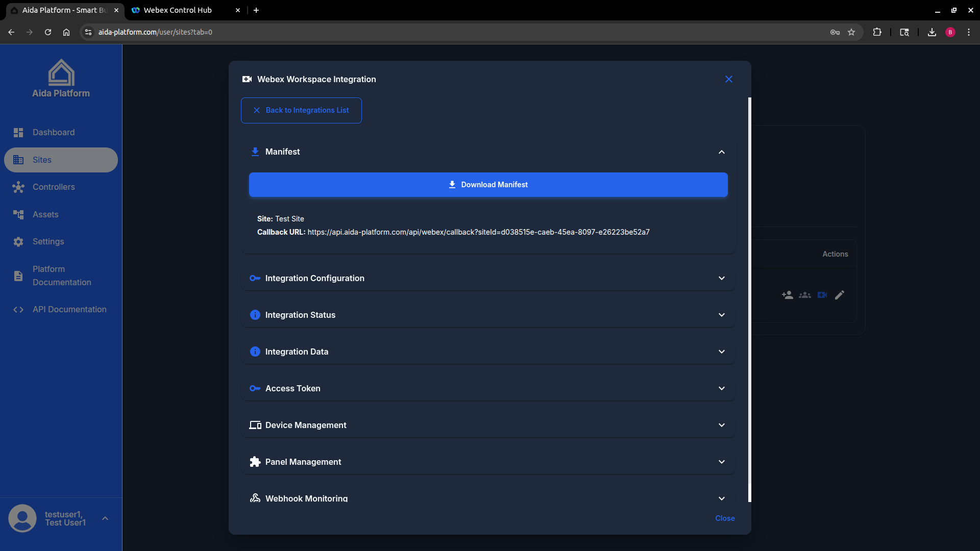Open the Manage Groups action icon
The image size is (980, 551).
(x=804, y=295)
